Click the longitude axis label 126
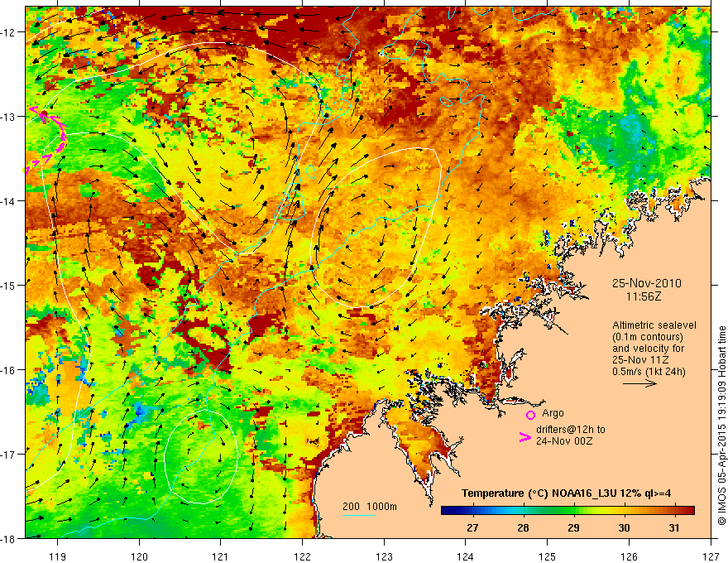 coord(629,556)
